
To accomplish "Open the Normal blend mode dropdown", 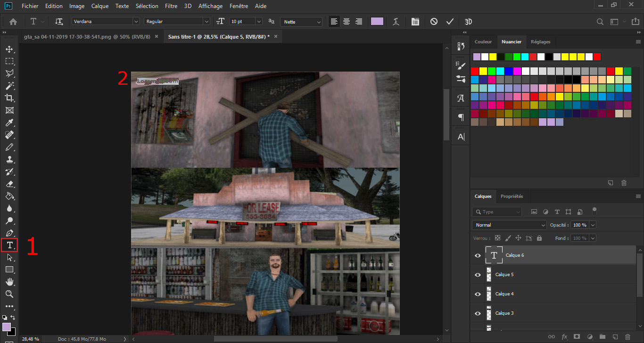I will [509, 225].
